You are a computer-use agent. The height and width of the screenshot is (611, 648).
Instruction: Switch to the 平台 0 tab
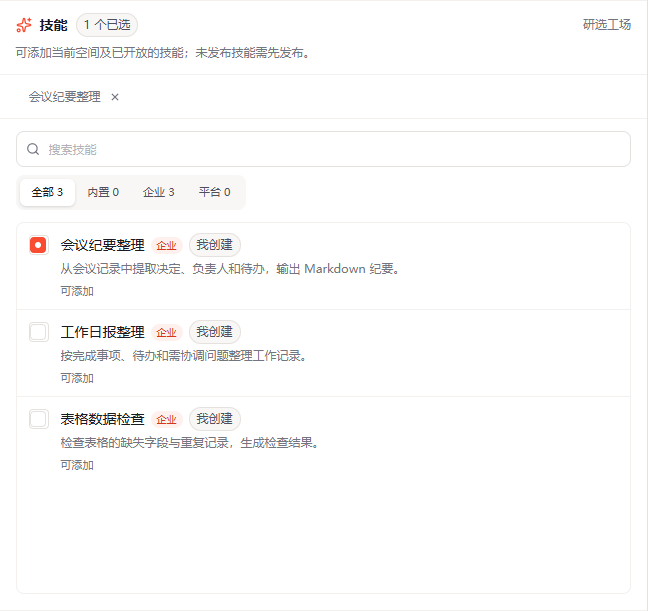coord(214,192)
